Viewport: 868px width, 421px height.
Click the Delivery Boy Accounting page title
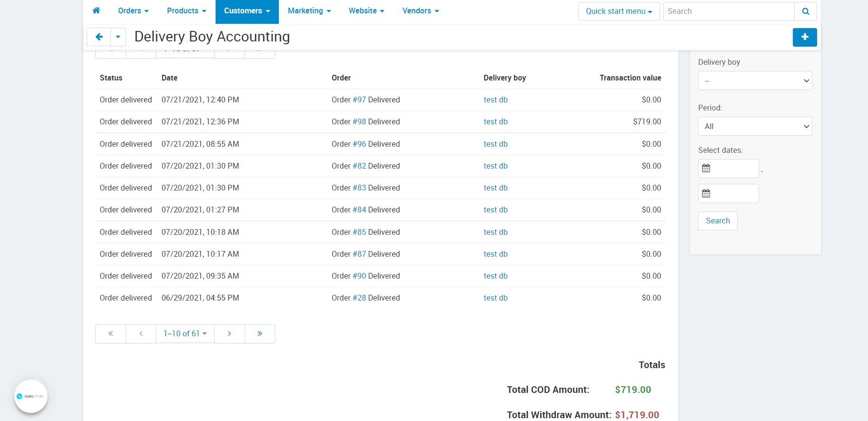212,37
